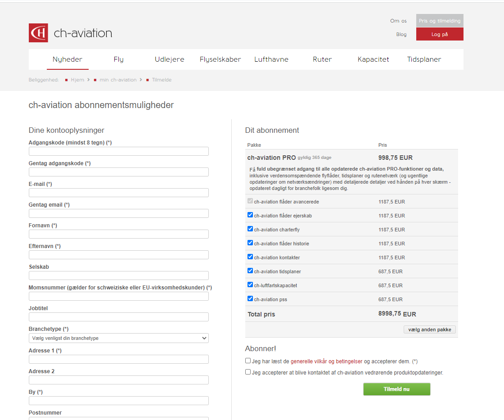Click the Gentag email field

119,213
